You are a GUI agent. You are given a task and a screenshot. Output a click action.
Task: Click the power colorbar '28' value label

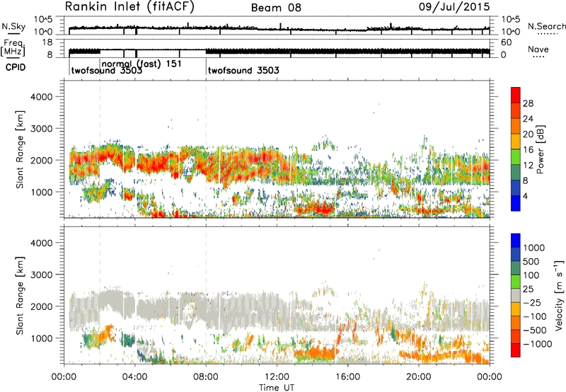pyautogui.click(x=528, y=103)
